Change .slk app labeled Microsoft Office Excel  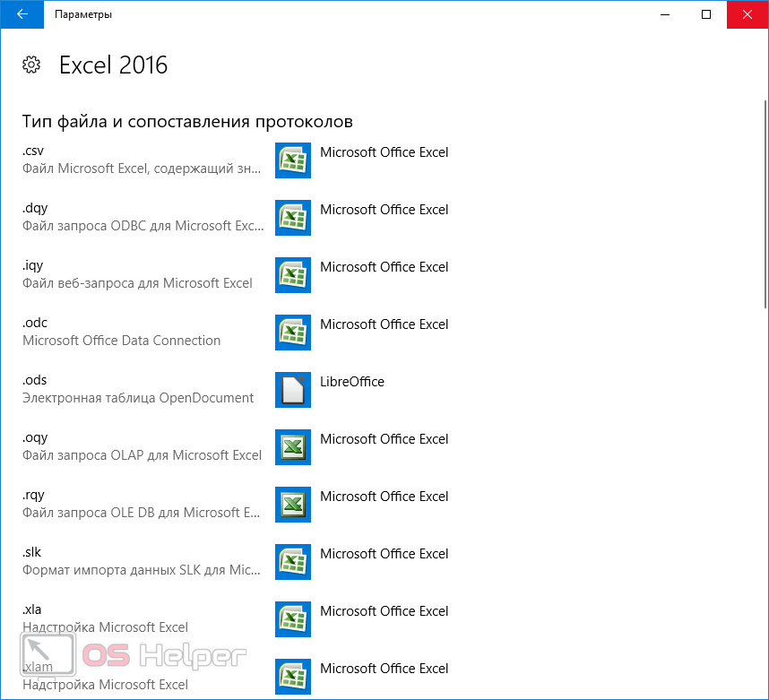[x=384, y=554]
